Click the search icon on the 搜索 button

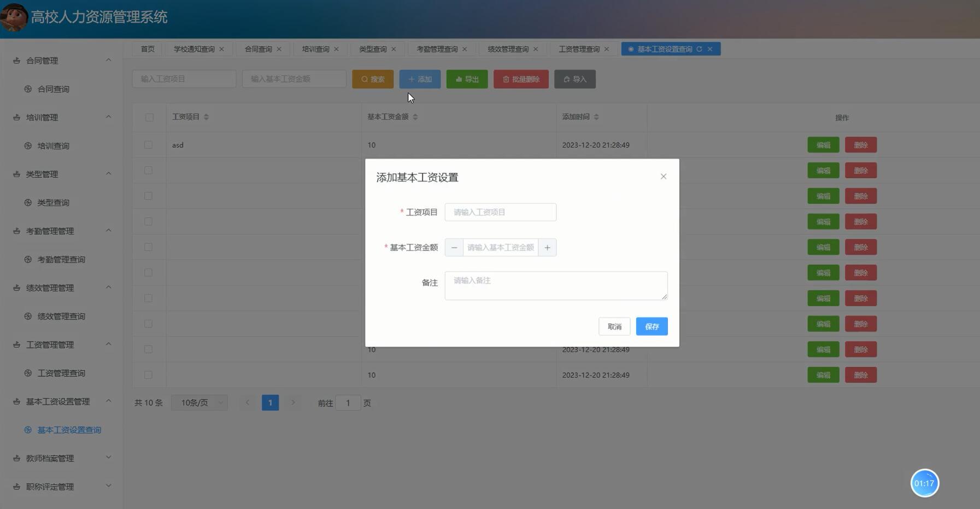[x=362, y=79]
